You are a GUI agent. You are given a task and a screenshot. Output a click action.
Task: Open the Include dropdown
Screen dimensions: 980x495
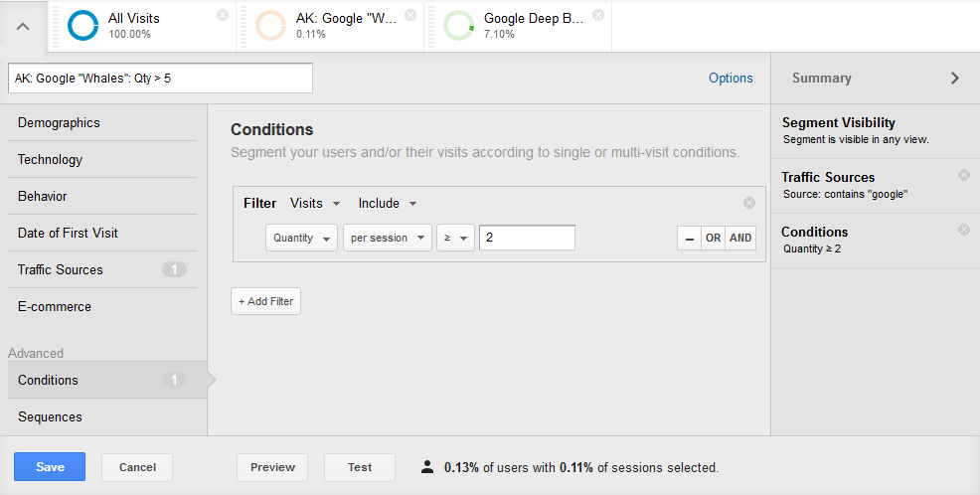[387, 203]
